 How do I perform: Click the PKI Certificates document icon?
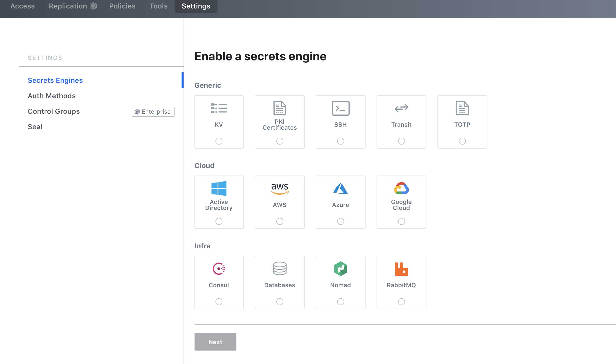280,108
